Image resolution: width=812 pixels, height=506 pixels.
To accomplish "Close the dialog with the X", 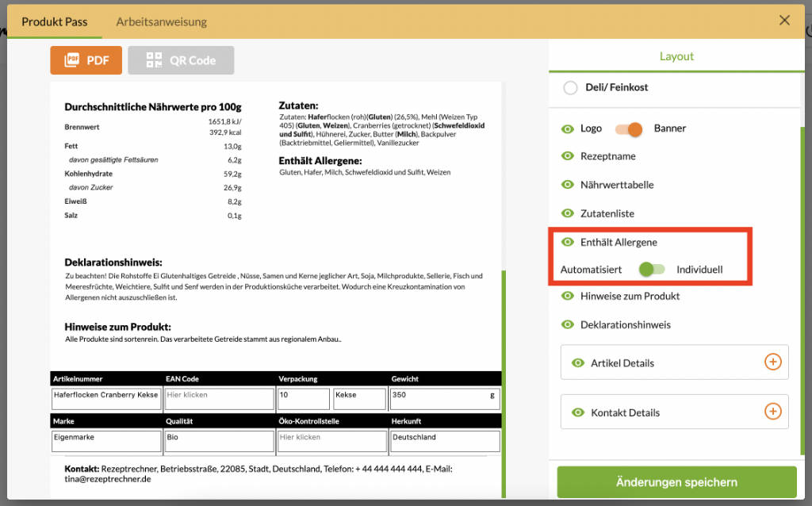I will 784,21.
